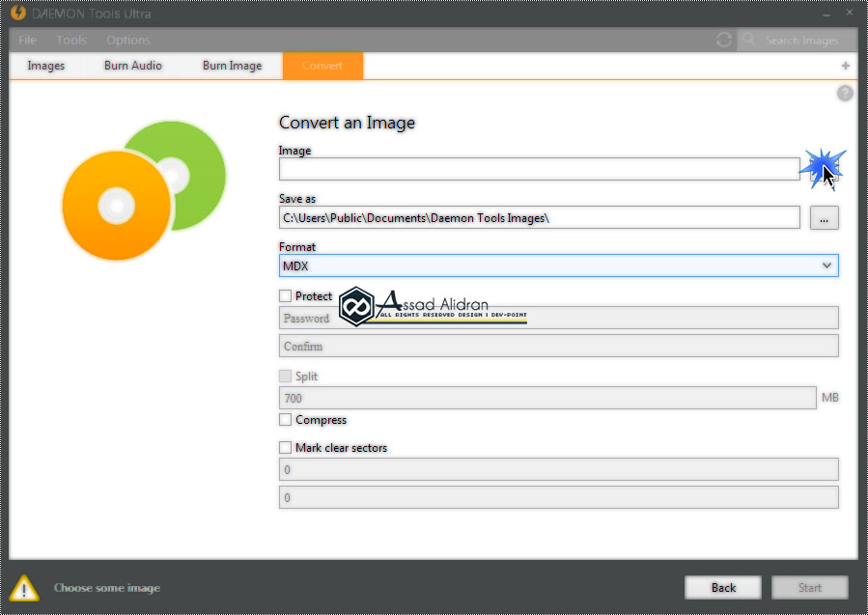Open the help question mark icon
The height and width of the screenshot is (615, 868).
(x=845, y=93)
